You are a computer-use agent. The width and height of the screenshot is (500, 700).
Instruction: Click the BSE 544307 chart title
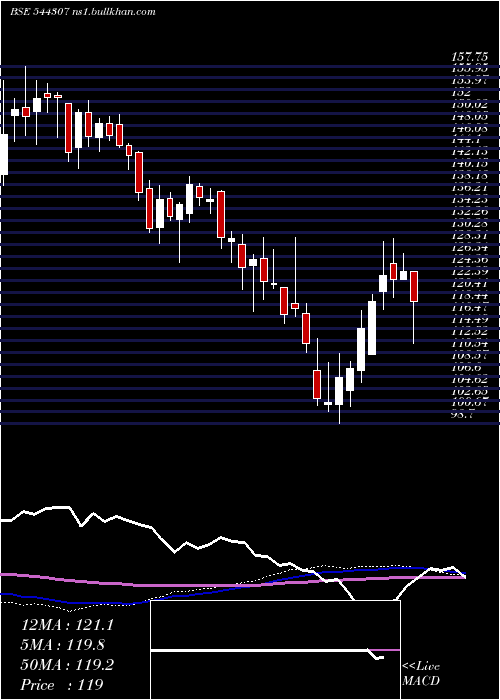coord(39,12)
